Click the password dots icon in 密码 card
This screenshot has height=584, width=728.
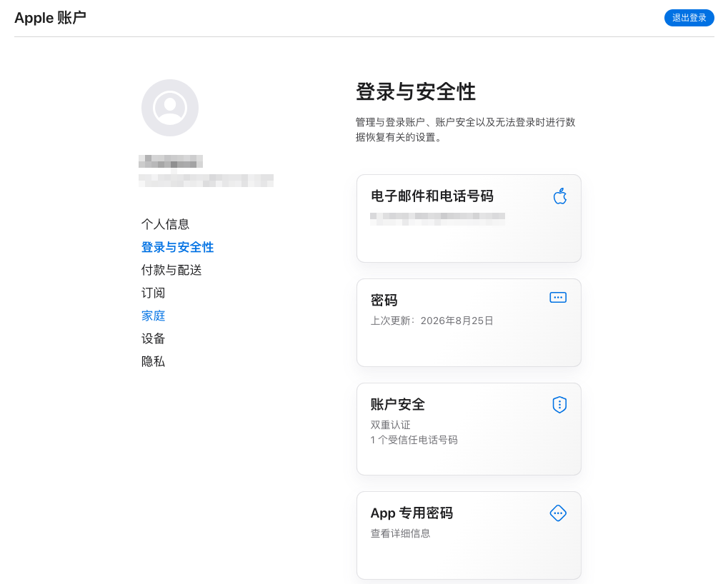point(557,297)
